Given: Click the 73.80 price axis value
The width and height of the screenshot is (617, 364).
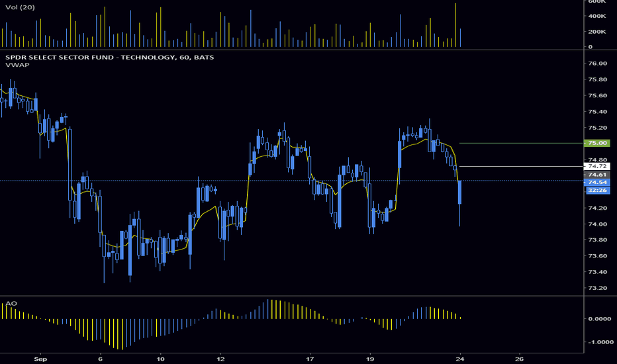Looking at the screenshot, I should click(x=597, y=240).
